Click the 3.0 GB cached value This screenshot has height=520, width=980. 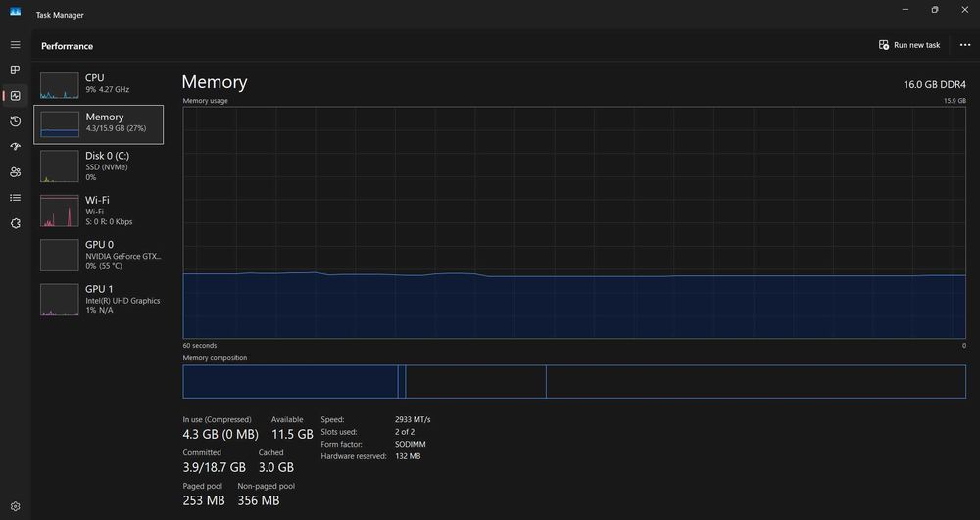point(275,467)
